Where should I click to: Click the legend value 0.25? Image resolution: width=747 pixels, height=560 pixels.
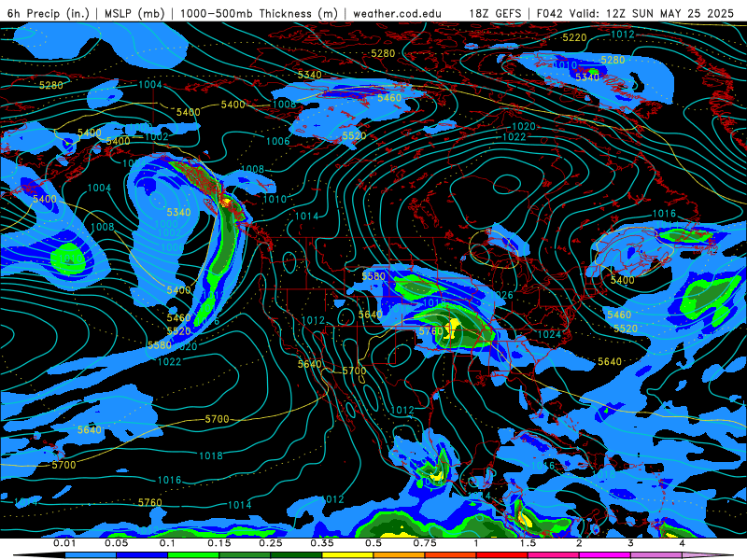271,543
